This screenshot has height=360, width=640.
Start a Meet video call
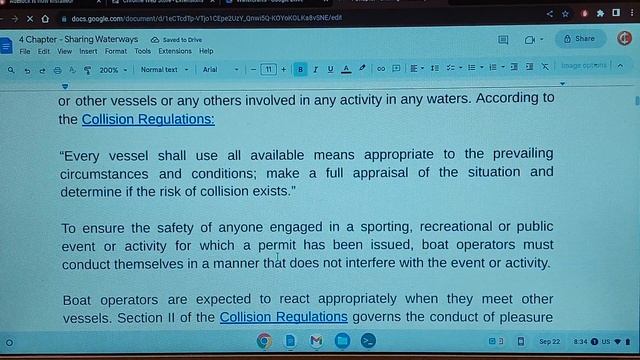point(529,40)
